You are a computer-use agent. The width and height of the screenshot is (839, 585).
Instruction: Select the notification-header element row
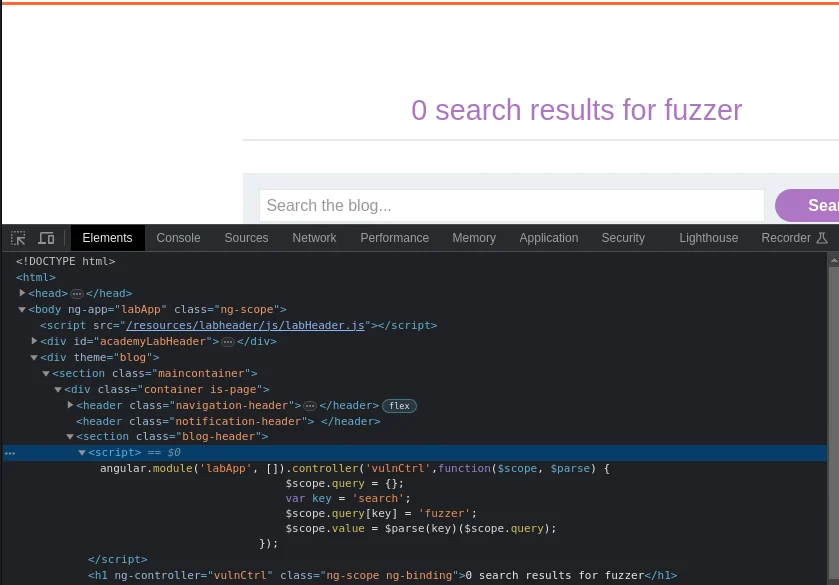point(228,422)
